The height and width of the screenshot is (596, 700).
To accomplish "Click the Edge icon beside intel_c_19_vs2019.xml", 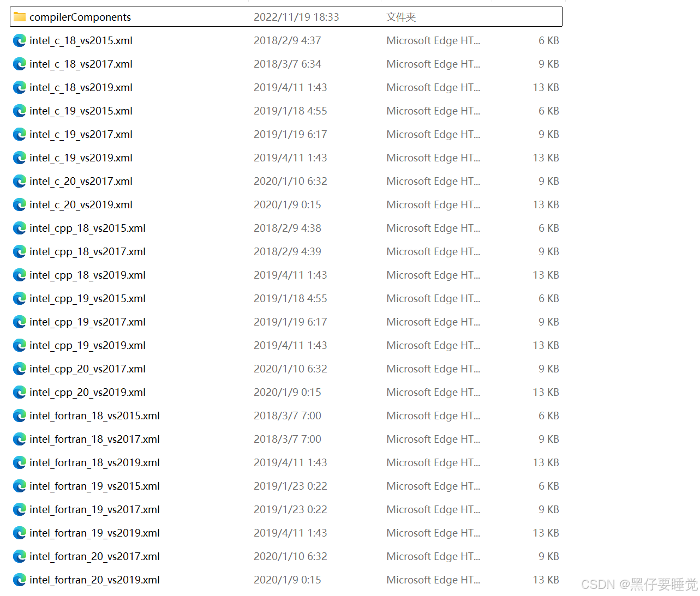I will click(x=20, y=158).
